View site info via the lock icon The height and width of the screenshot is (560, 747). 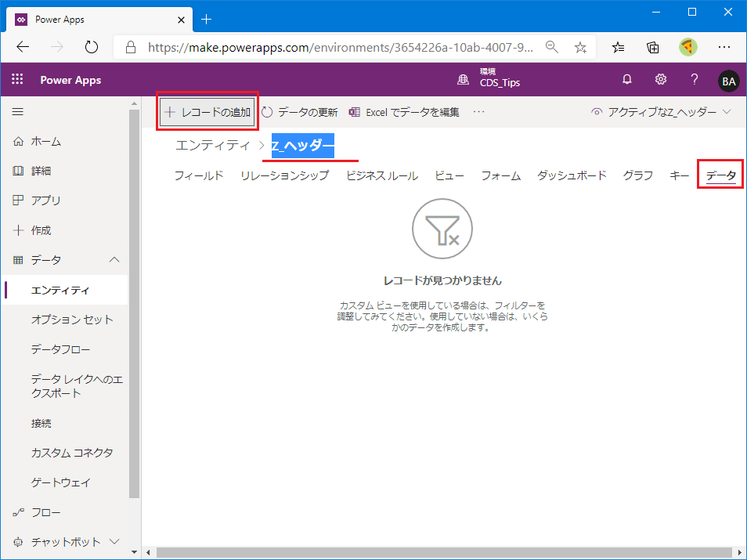[x=131, y=47]
